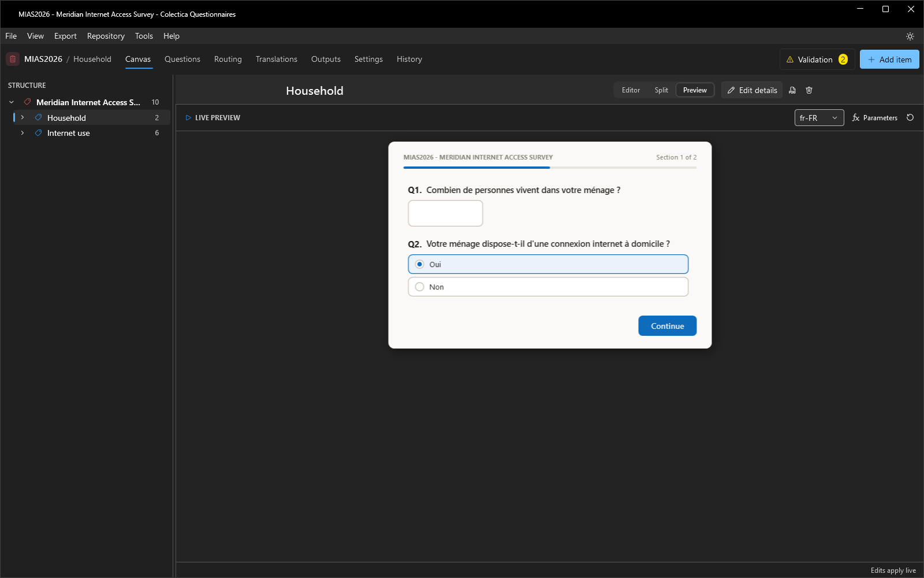Go to the Routing tab
The height and width of the screenshot is (578, 924).
[228, 59]
